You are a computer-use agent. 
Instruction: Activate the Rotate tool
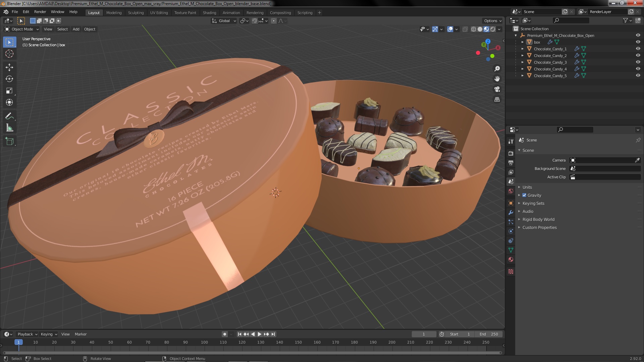[9, 79]
